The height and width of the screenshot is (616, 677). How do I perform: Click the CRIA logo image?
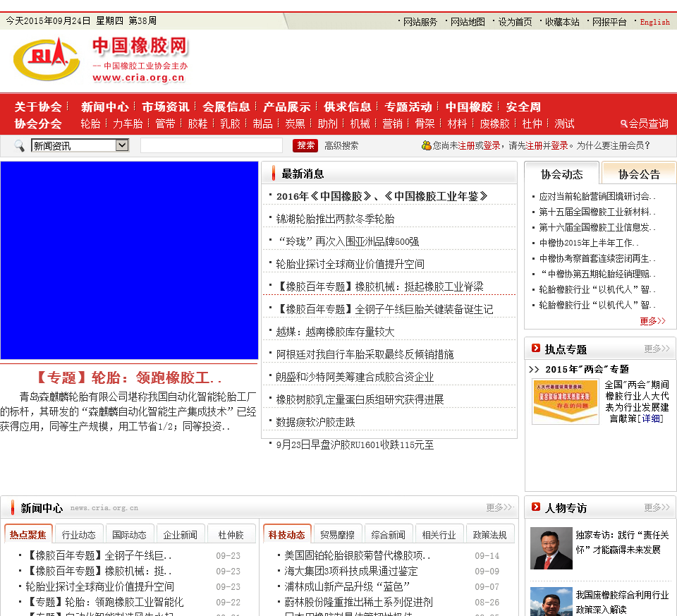47,59
